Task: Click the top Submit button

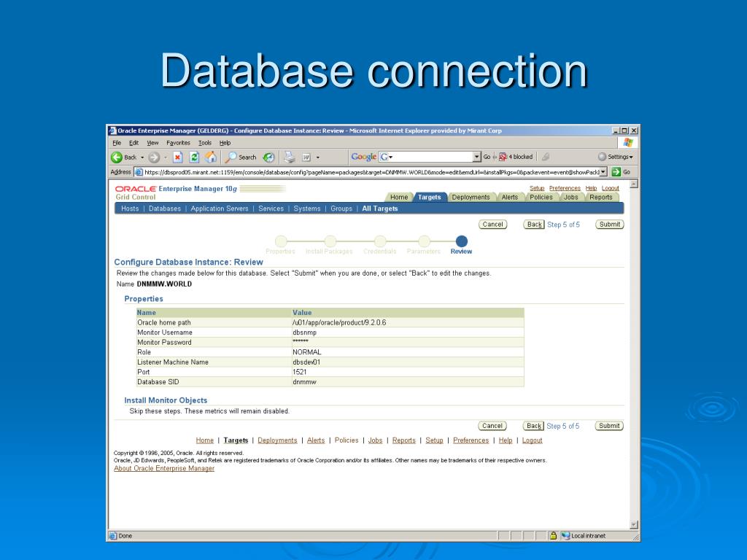Action: pos(609,225)
